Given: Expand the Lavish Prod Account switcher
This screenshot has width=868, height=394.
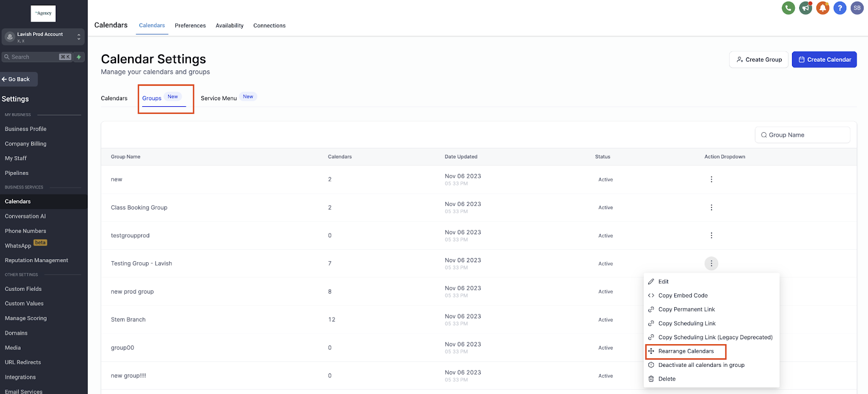Looking at the screenshot, I should (x=43, y=37).
